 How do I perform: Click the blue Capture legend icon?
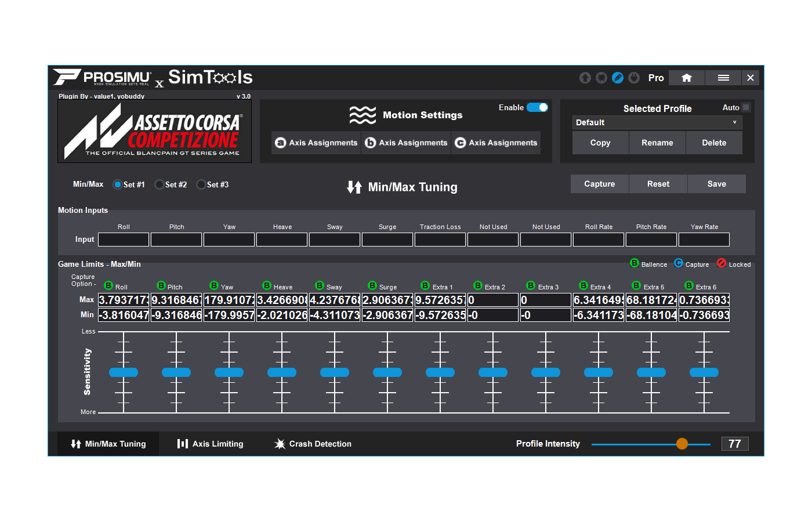[679, 263]
